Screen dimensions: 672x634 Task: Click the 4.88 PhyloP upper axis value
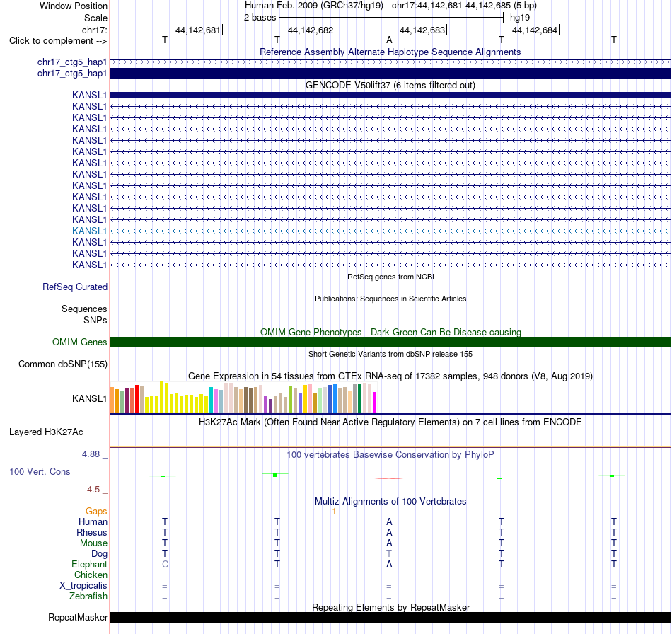pos(91,454)
